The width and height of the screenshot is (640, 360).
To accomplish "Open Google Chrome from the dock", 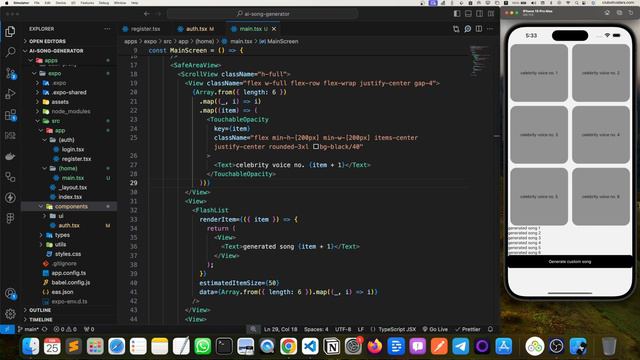I will [289, 346].
